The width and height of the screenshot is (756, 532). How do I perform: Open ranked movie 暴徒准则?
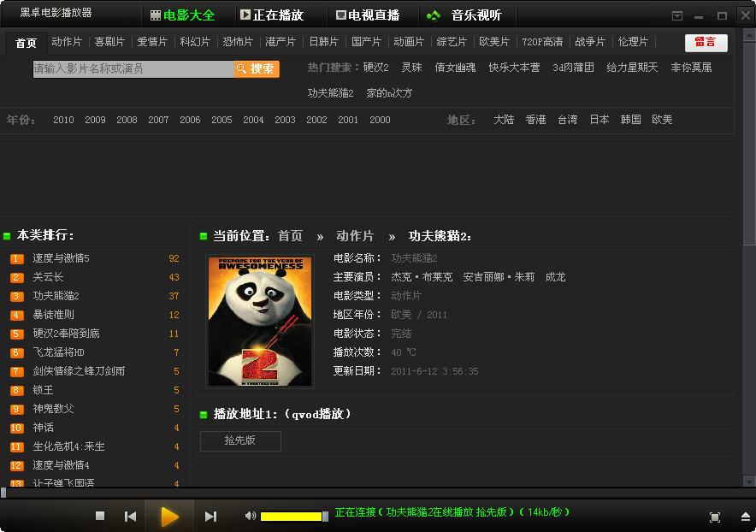(54, 315)
